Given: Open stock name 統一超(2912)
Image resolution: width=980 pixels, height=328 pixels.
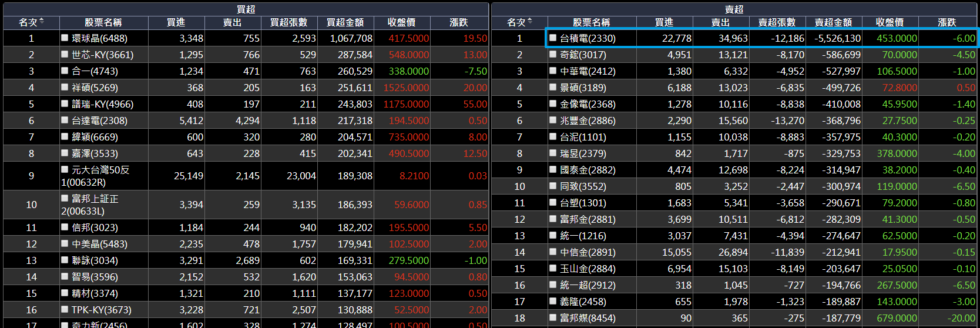Looking at the screenshot, I should click(588, 285).
